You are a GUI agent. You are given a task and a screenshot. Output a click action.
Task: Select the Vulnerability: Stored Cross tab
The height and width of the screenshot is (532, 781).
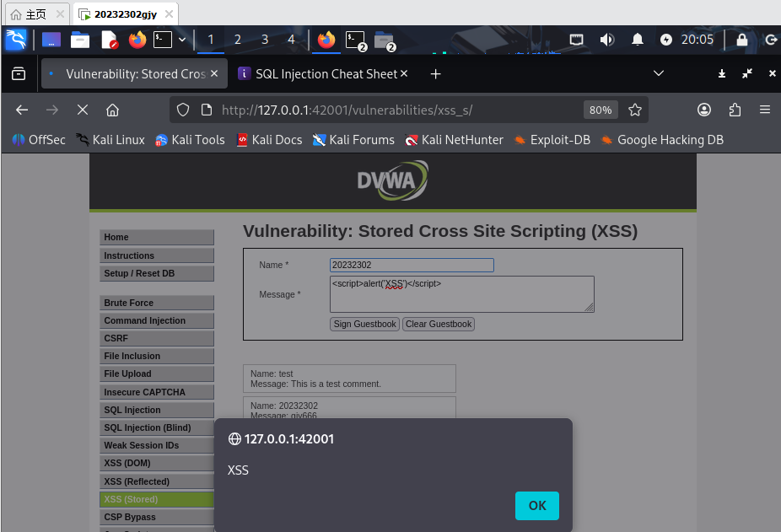point(134,73)
